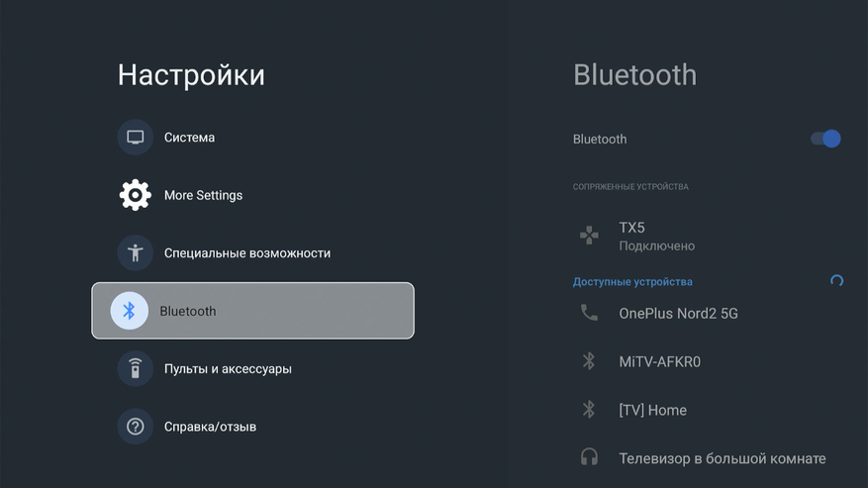
Task: Select the connected TX5 device
Action: (656, 236)
